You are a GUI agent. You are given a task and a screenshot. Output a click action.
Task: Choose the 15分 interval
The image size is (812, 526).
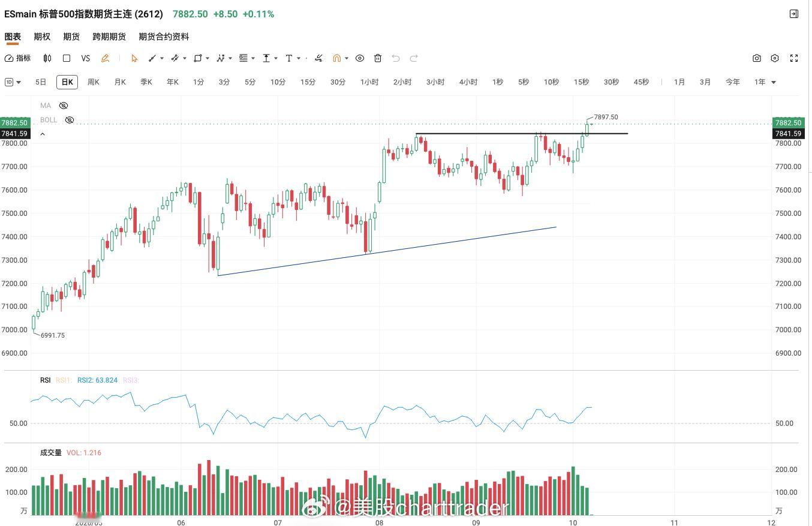click(x=308, y=82)
